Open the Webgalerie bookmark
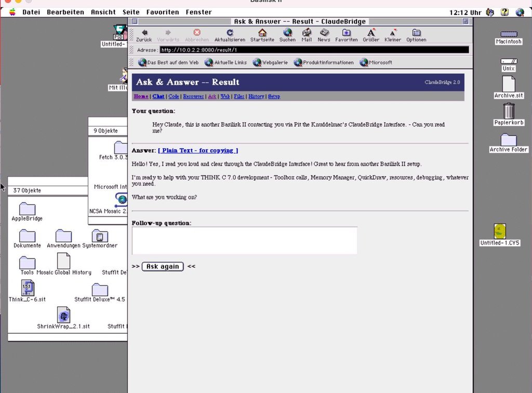Screen dimensions: 532x393 pos(270,62)
